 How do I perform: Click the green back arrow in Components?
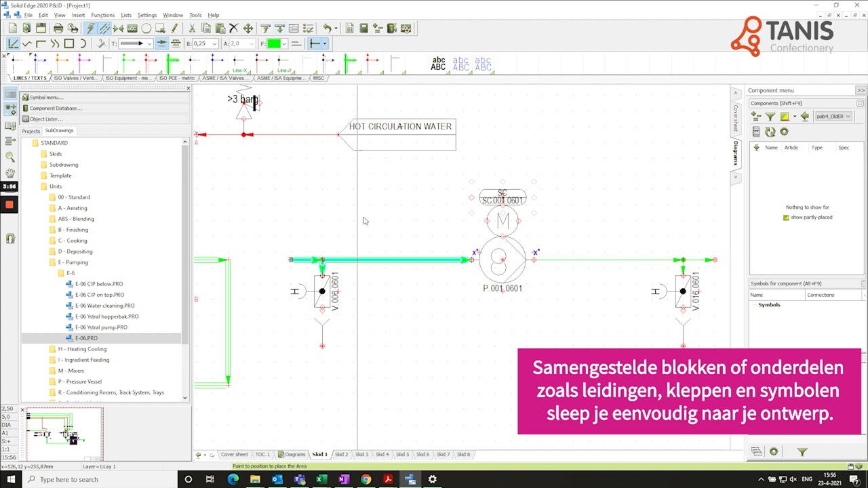pos(804,117)
